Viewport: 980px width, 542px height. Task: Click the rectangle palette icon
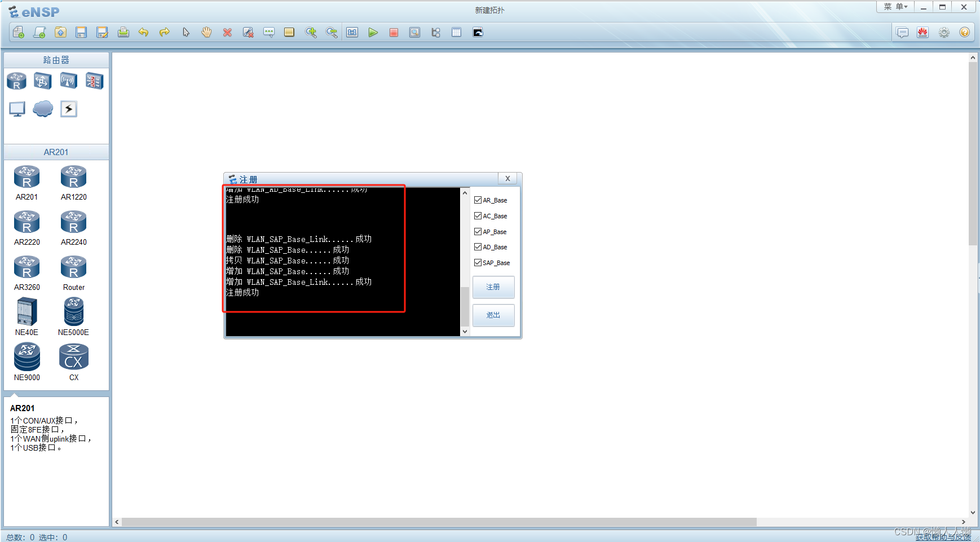pos(289,33)
